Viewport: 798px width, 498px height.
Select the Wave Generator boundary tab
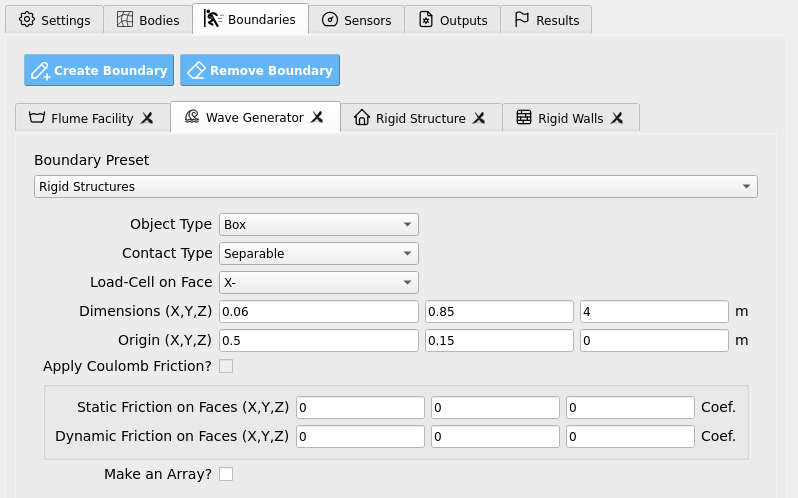[255, 117]
